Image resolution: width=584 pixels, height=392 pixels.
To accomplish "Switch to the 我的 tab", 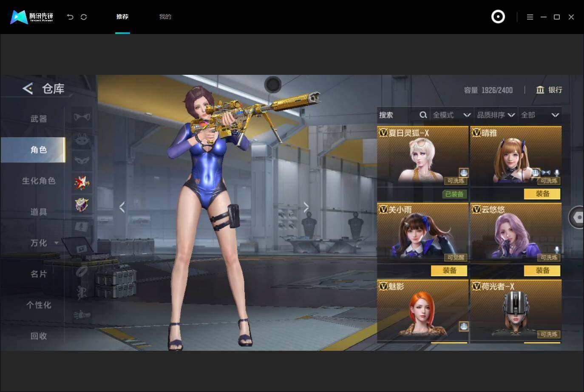I will pos(165,17).
